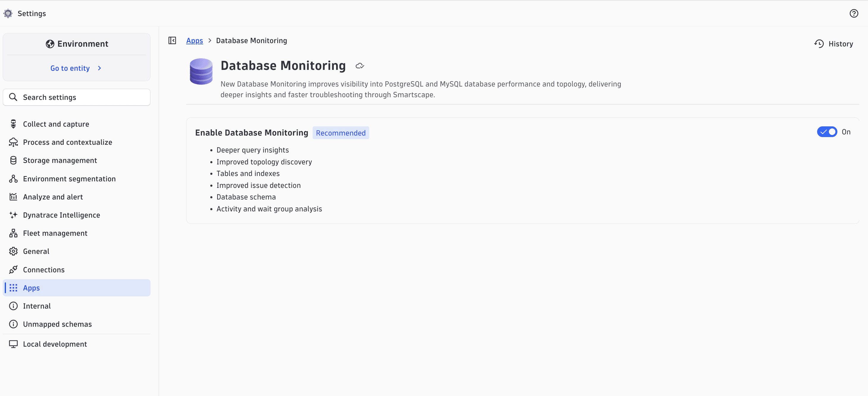Screen dimensions: 868x396
Task: Click the 'Deeper query insights' bullet
Action: (x=252, y=150)
